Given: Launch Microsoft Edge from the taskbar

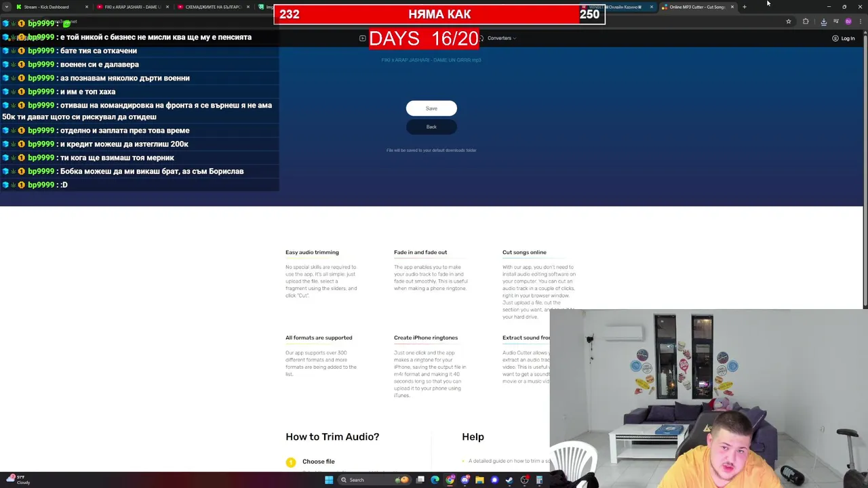Looking at the screenshot, I should coord(435,480).
